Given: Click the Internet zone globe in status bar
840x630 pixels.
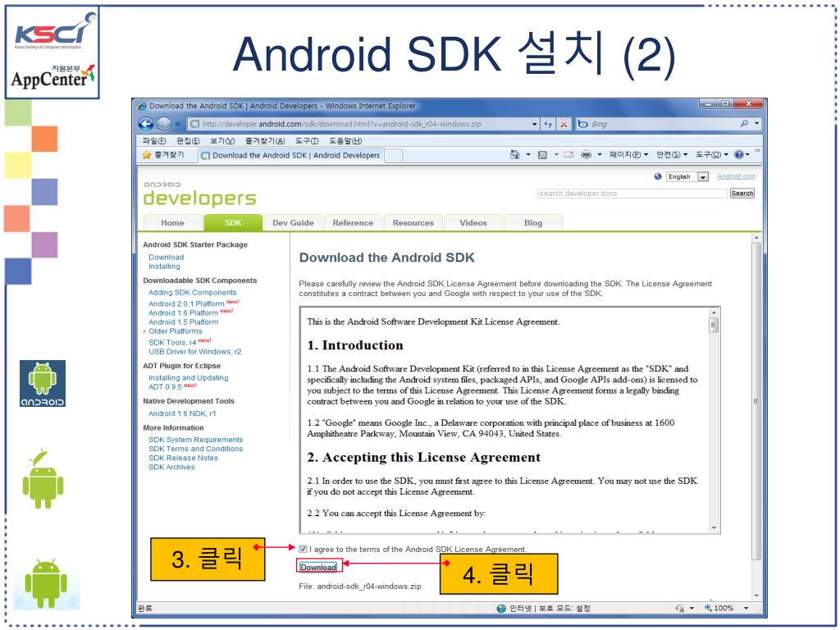Looking at the screenshot, I should (501, 608).
